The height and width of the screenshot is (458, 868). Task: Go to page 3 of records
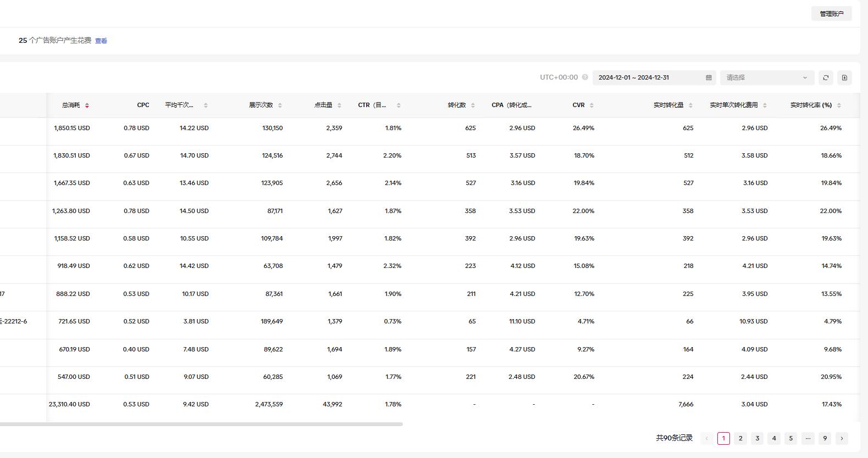coord(758,438)
